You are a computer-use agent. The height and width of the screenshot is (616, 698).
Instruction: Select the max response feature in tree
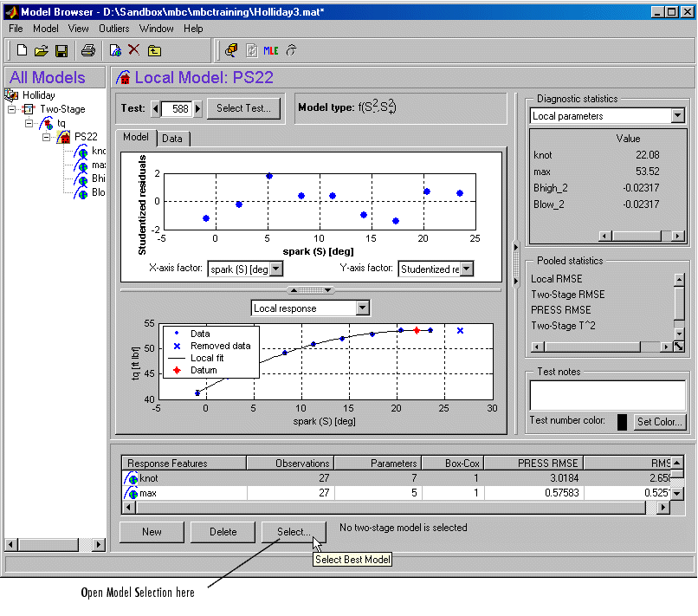pyautogui.click(x=99, y=165)
